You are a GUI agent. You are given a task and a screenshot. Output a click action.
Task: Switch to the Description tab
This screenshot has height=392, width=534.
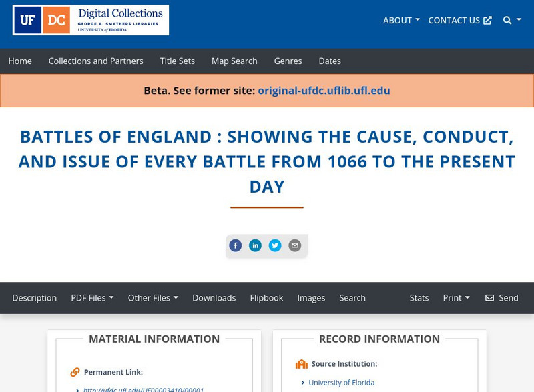35,298
